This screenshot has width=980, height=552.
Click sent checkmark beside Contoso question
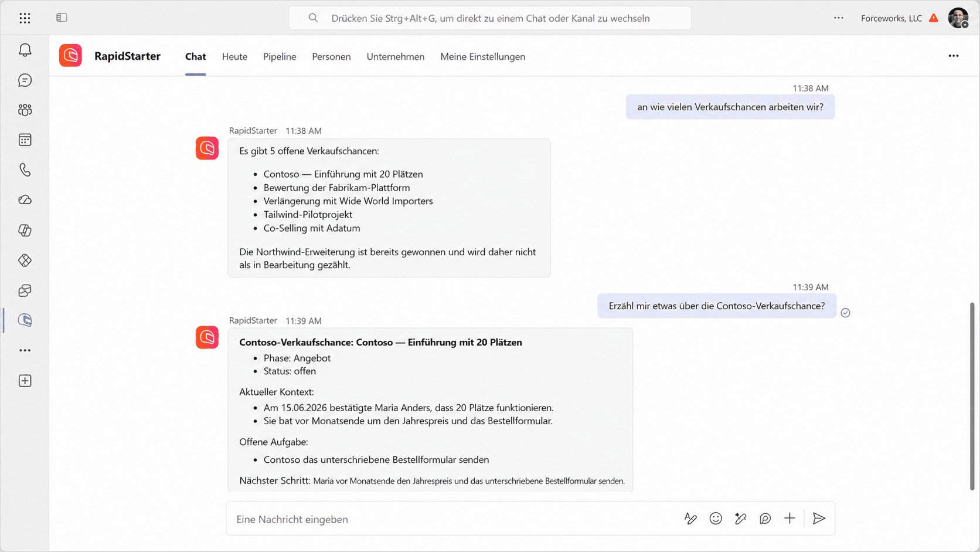click(845, 313)
